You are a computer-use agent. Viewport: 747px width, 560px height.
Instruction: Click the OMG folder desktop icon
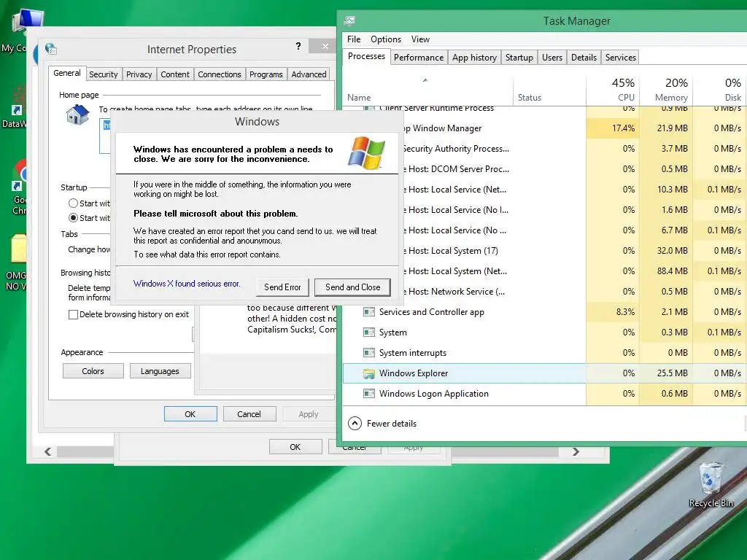18,262
